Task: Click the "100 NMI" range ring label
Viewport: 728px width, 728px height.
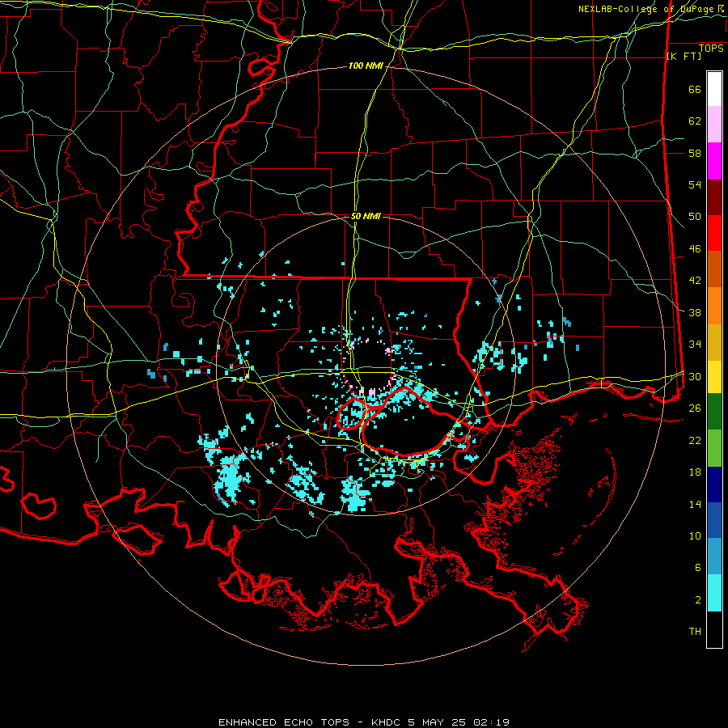Action: coord(366,66)
